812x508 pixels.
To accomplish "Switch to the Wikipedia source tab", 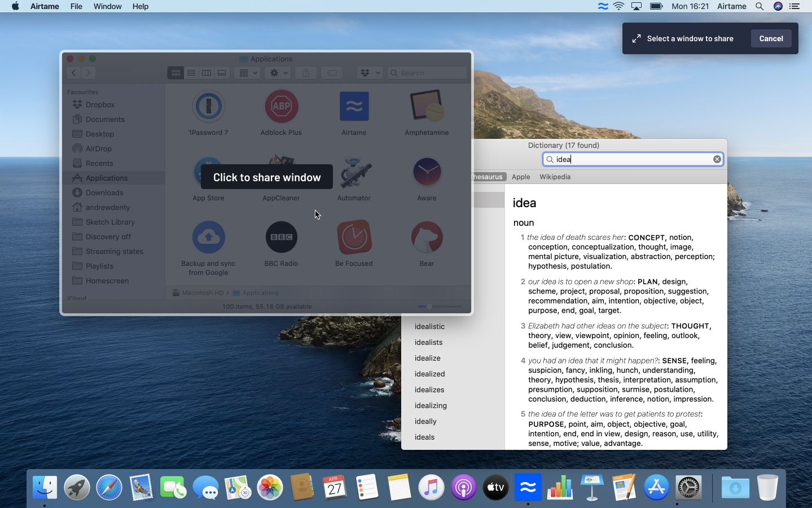I will 555,177.
